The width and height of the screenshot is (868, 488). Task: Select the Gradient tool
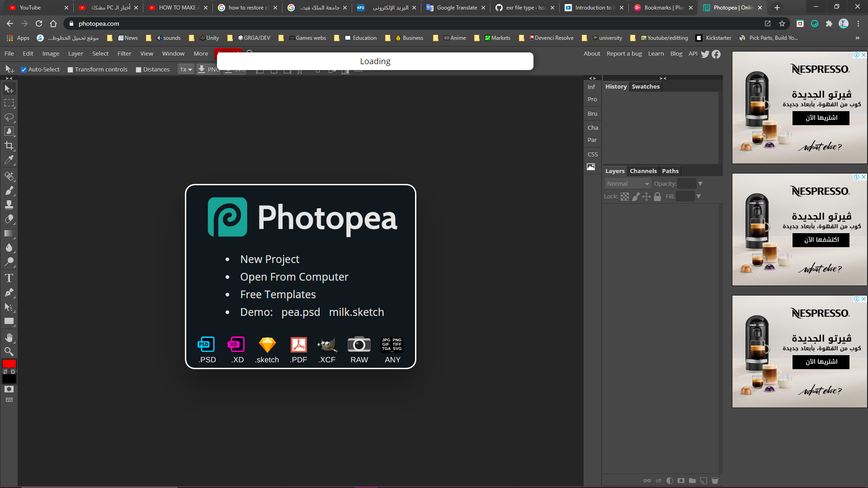[x=9, y=233]
